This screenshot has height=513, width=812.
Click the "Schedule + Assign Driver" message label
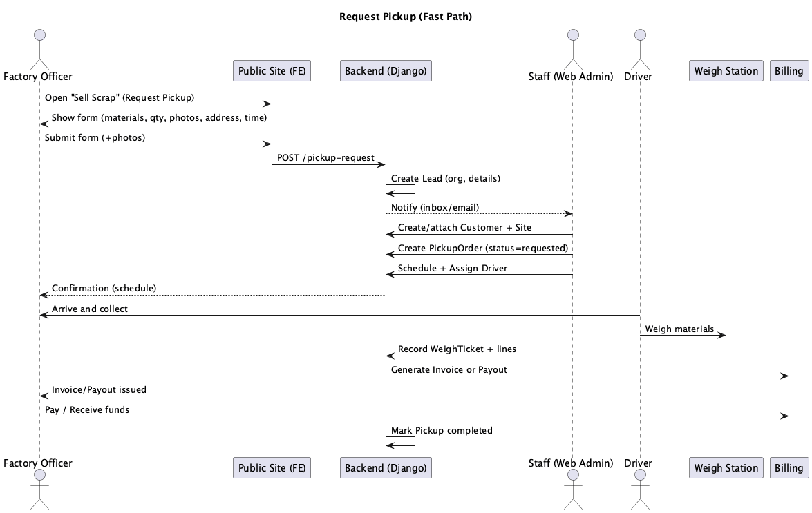pos(453,268)
